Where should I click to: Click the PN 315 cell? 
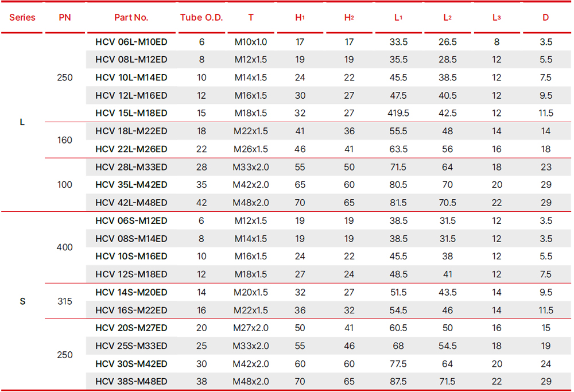point(65,301)
